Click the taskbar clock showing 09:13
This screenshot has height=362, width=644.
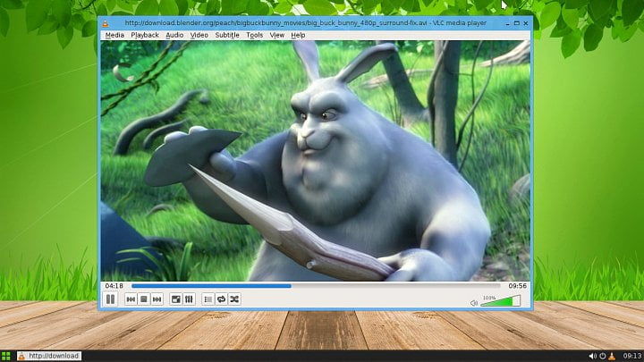pos(632,356)
